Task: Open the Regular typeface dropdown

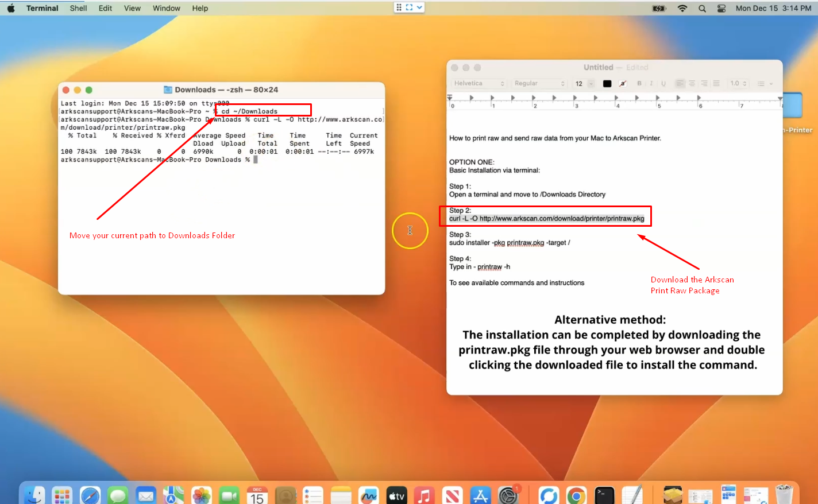Action: (x=539, y=83)
